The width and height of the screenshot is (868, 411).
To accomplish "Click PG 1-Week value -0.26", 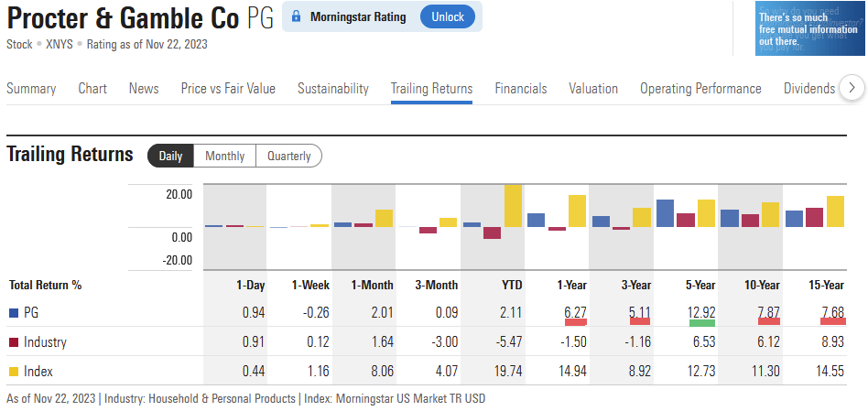I will pyautogui.click(x=317, y=313).
